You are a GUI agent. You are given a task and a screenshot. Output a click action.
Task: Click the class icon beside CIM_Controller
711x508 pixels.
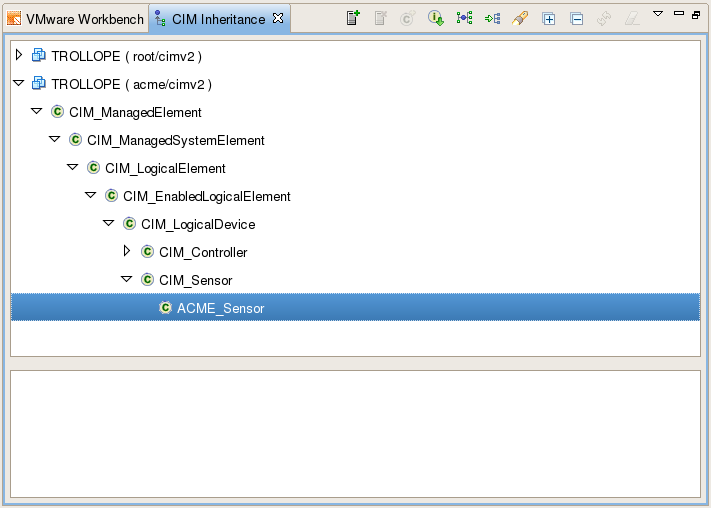click(x=147, y=251)
